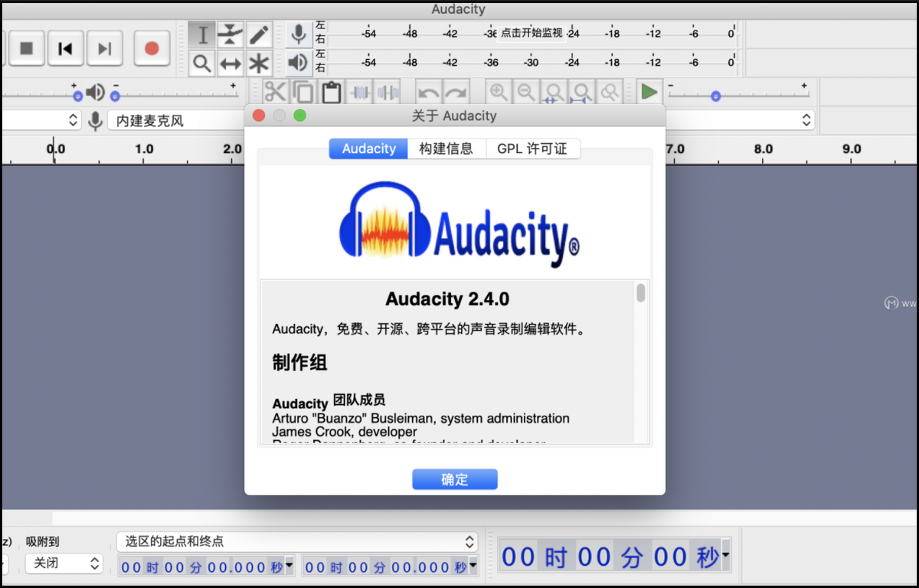The width and height of the screenshot is (919, 588).
Task: Fit the selection to the window width
Action: (x=554, y=93)
